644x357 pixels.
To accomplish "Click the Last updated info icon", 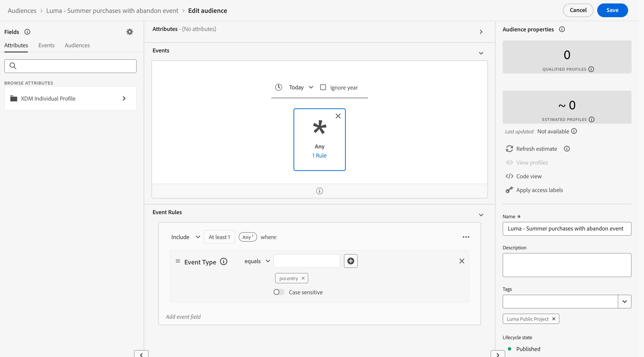I will pyautogui.click(x=574, y=131).
